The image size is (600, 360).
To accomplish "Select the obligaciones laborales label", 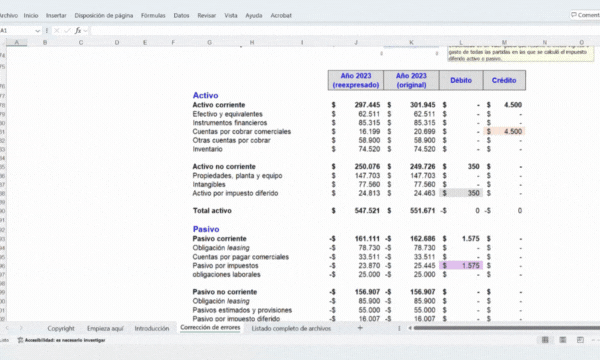I will pyautogui.click(x=227, y=274).
